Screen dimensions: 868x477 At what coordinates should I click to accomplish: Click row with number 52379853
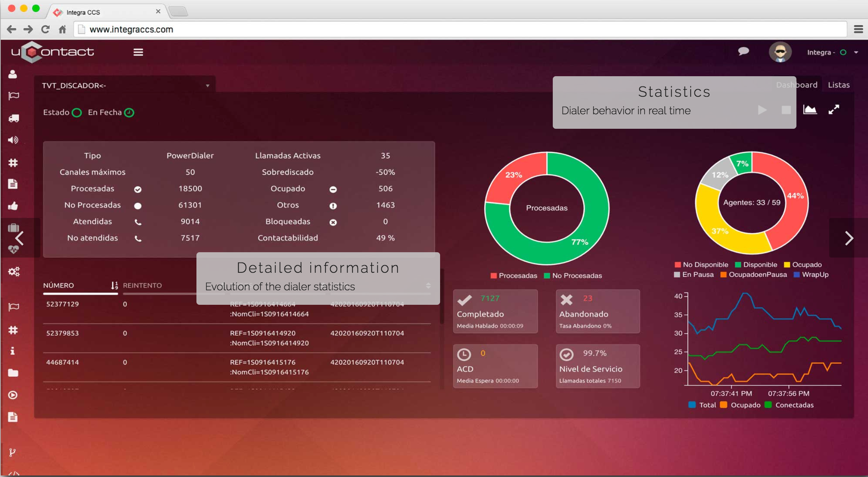pos(237,338)
